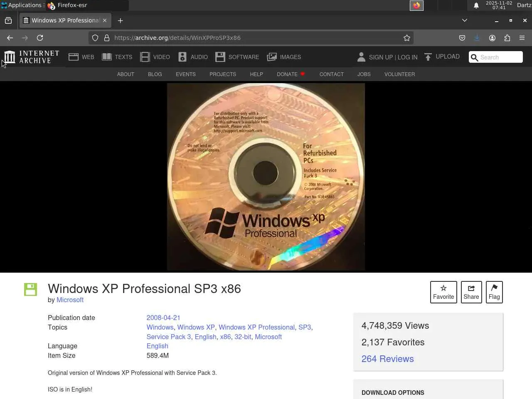Go to Projects page
The width and height of the screenshot is (532, 399).
[x=223, y=74]
